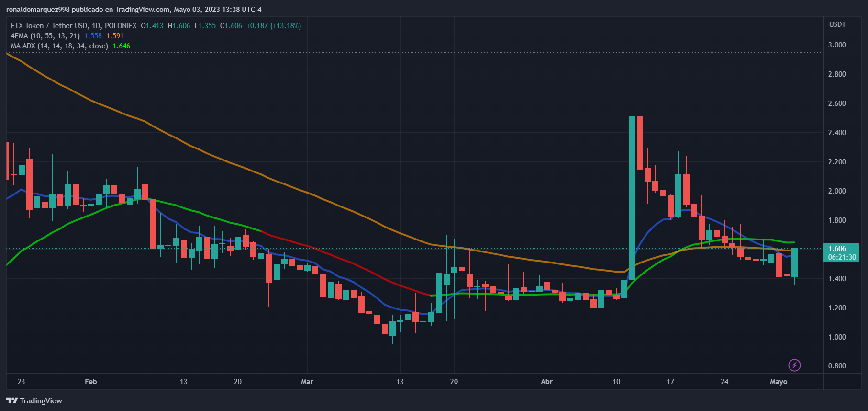Click the USDT currency label
The width and height of the screenshot is (868, 411).
click(837, 24)
